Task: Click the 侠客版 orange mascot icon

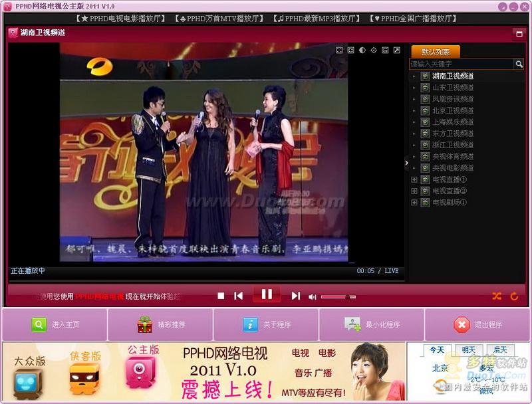Action: (x=84, y=378)
